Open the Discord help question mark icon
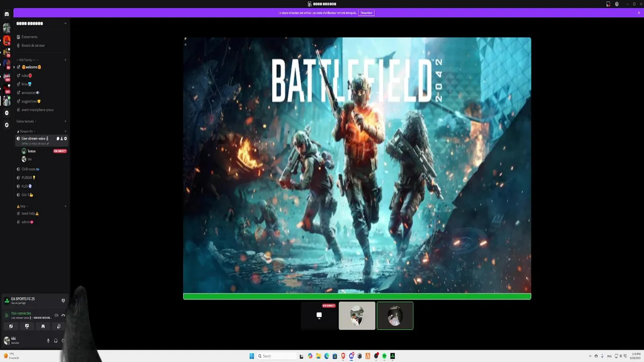644x362 pixels. (x=617, y=4)
